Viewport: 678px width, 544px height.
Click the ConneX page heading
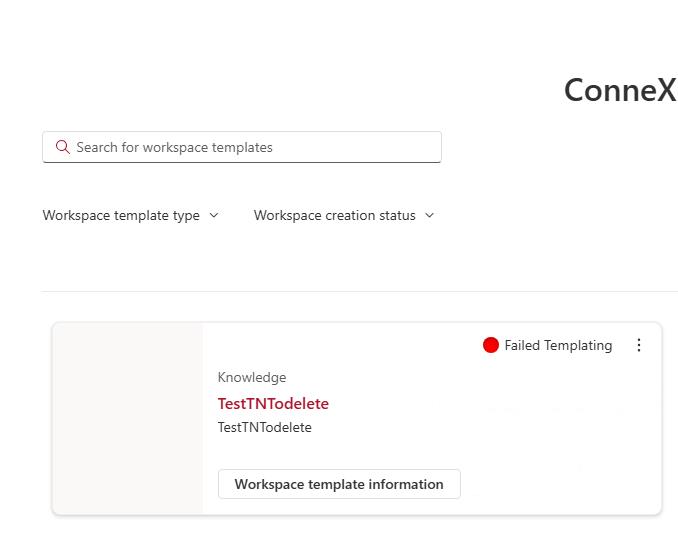620,90
